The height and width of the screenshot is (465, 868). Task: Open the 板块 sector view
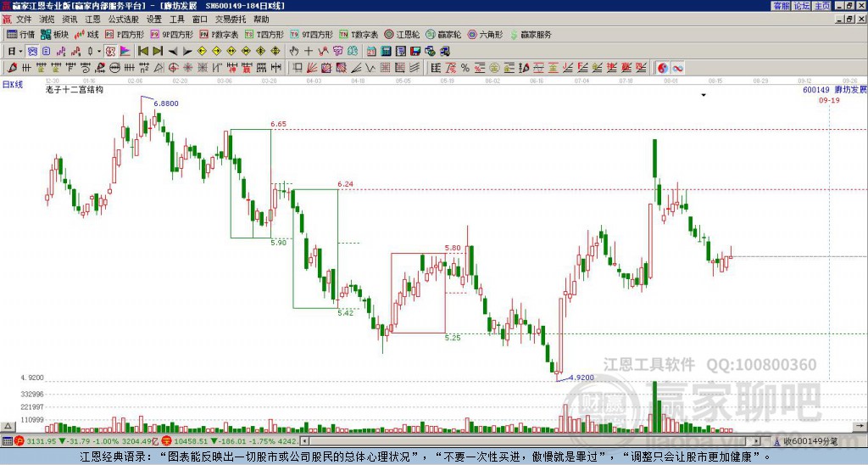55,34
